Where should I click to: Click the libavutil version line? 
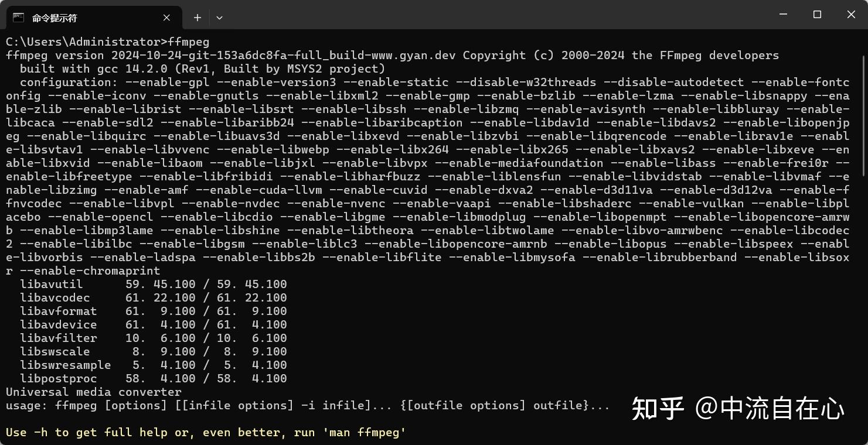[153, 284]
